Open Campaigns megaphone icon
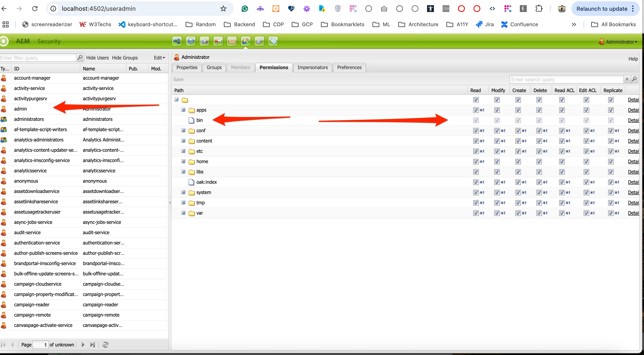Screen dimensions: 644x355 coord(218,41)
